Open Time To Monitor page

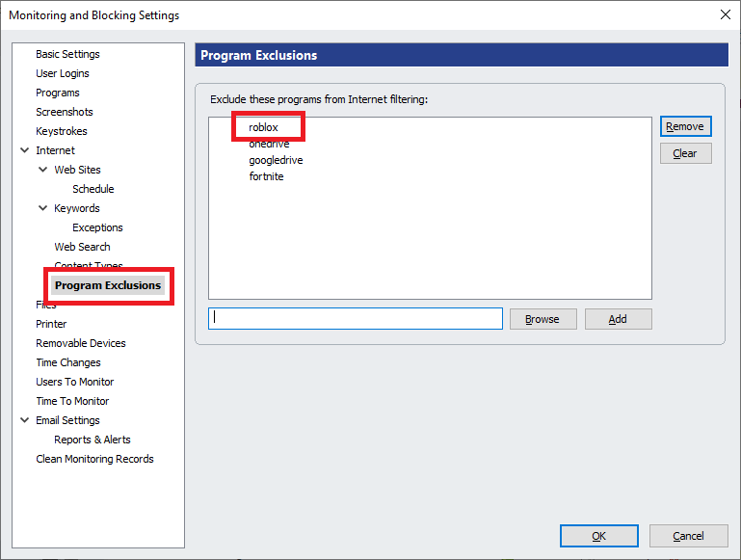pos(72,401)
